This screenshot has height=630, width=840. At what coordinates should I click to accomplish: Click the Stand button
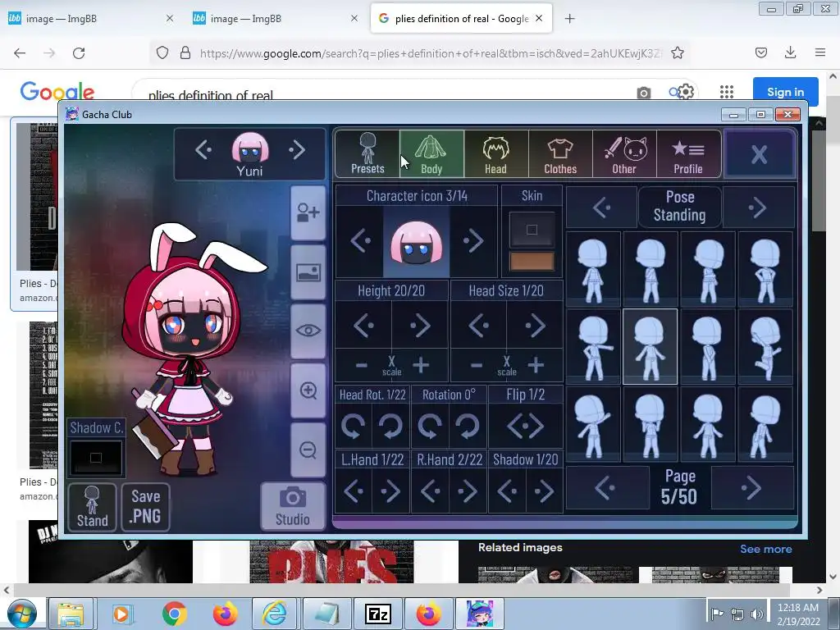(92, 507)
